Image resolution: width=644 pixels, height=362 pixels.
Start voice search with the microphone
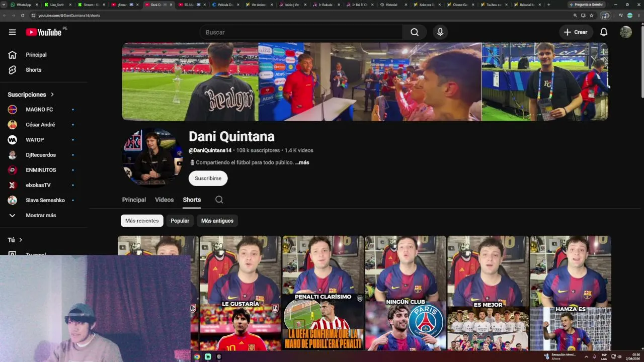(x=440, y=32)
